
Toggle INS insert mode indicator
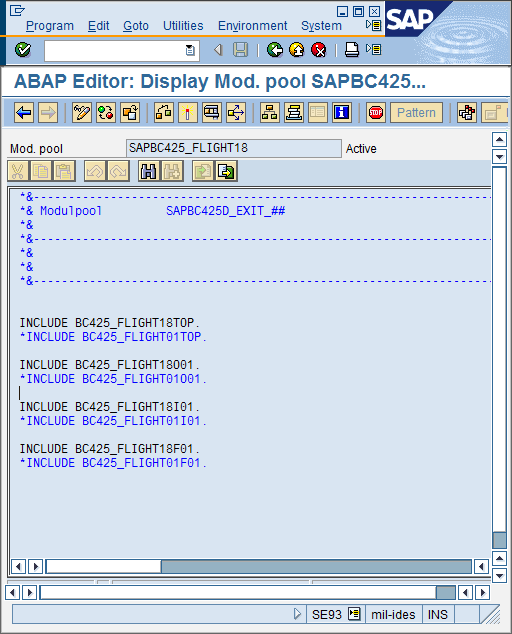pos(438,615)
